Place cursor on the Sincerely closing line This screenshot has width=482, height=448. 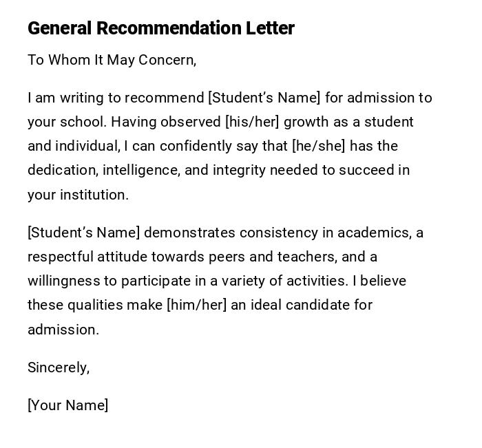click(59, 367)
